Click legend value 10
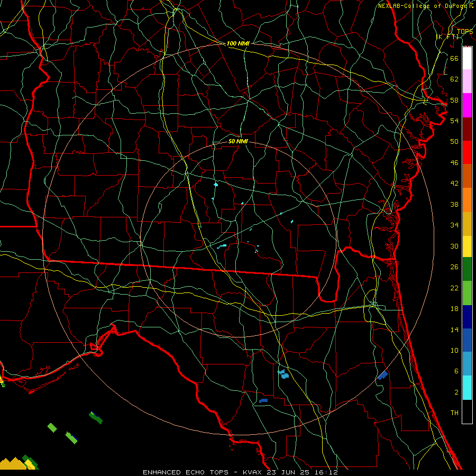Image resolution: width=476 pixels, height=476 pixels. pyautogui.click(x=454, y=350)
